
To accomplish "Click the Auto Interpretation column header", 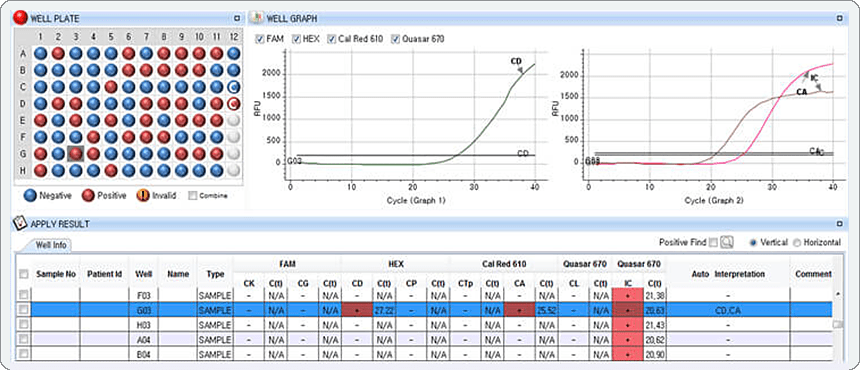I will coord(728,273).
